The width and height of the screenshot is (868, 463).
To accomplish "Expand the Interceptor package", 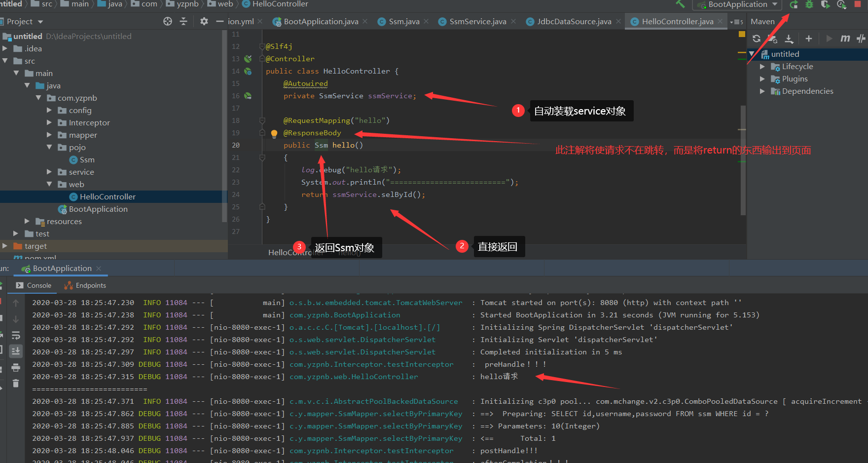I will [x=49, y=122].
